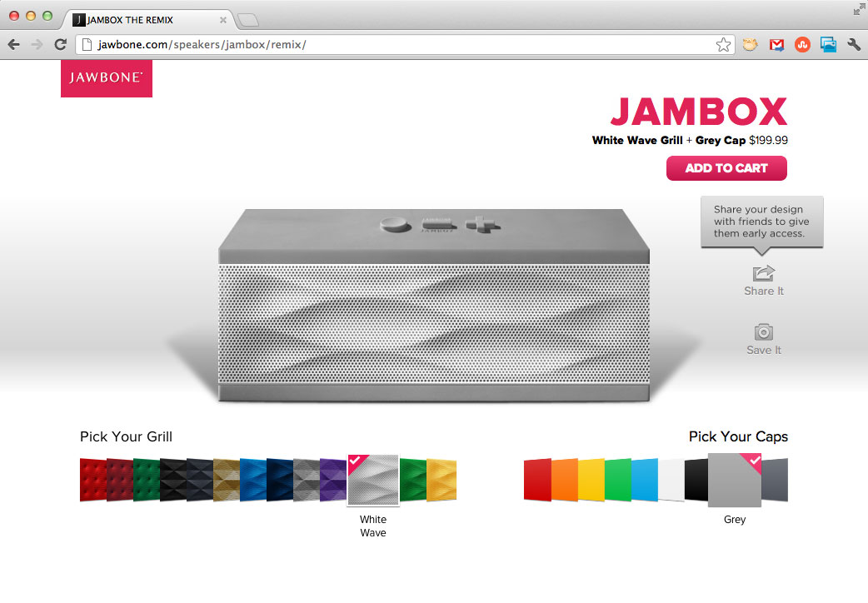Select the JAMBOX THE REMIX tab
868x603 pixels.
(150, 20)
